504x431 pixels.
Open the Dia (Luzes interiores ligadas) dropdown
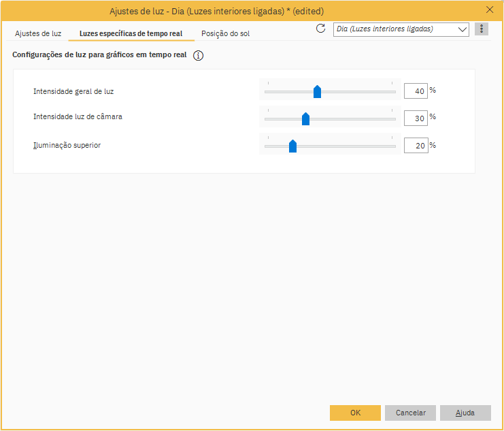pos(401,29)
